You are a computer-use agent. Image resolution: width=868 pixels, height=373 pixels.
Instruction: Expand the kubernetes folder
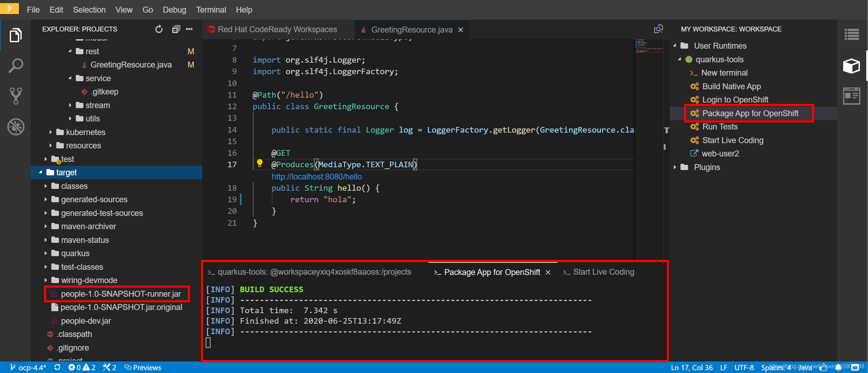[x=50, y=132]
